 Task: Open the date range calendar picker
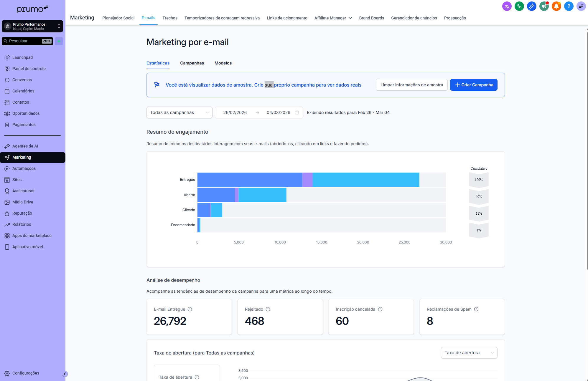[x=297, y=112]
